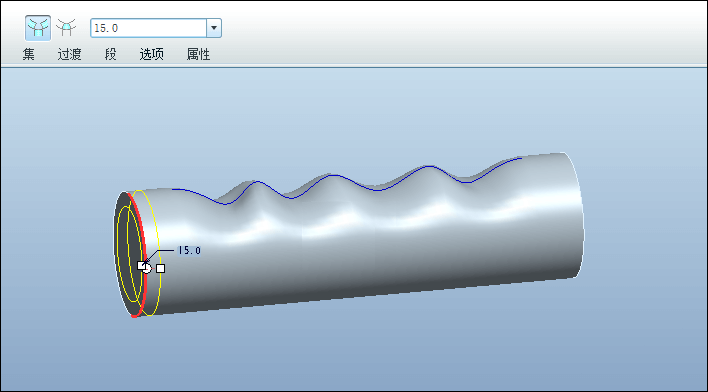Open the 集 (Sets) panel tab
This screenshot has height=392, width=708.
coord(28,54)
